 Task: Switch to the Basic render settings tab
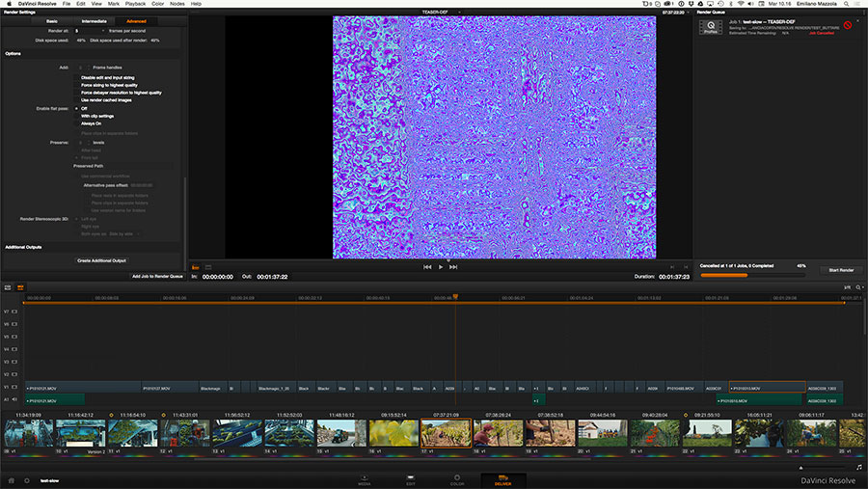pyautogui.click(x=51, y=20)
